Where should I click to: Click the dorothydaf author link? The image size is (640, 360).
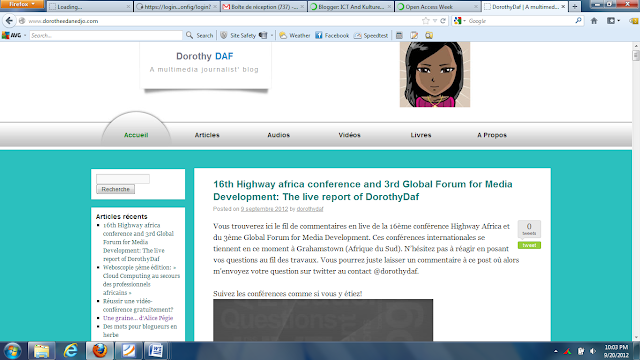pos(310,209)
